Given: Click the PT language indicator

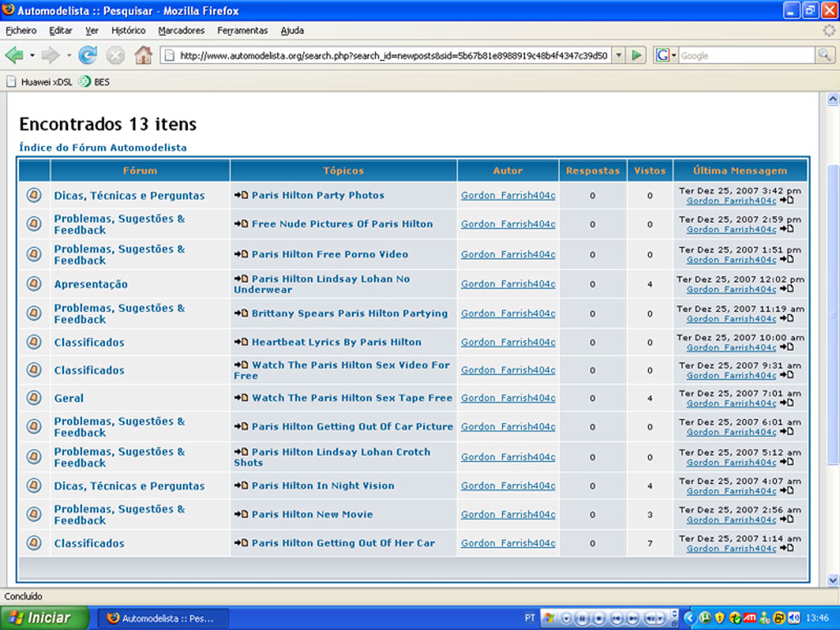Looking at the screenshot, I should coord(529,618).
